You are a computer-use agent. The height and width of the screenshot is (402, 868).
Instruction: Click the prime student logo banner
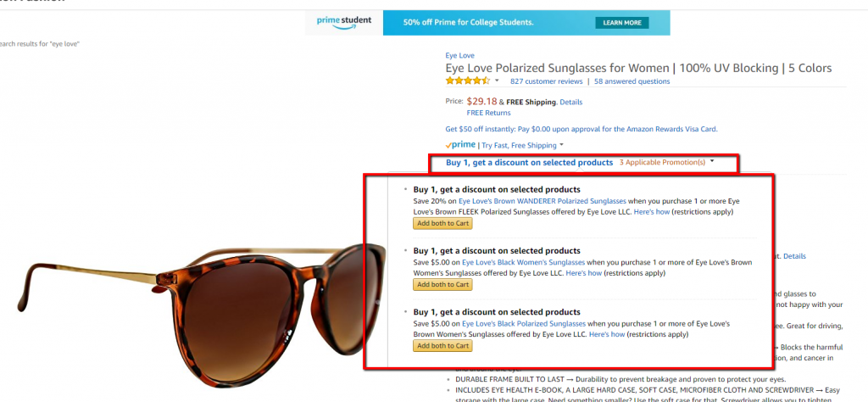(x=344, y=23)
